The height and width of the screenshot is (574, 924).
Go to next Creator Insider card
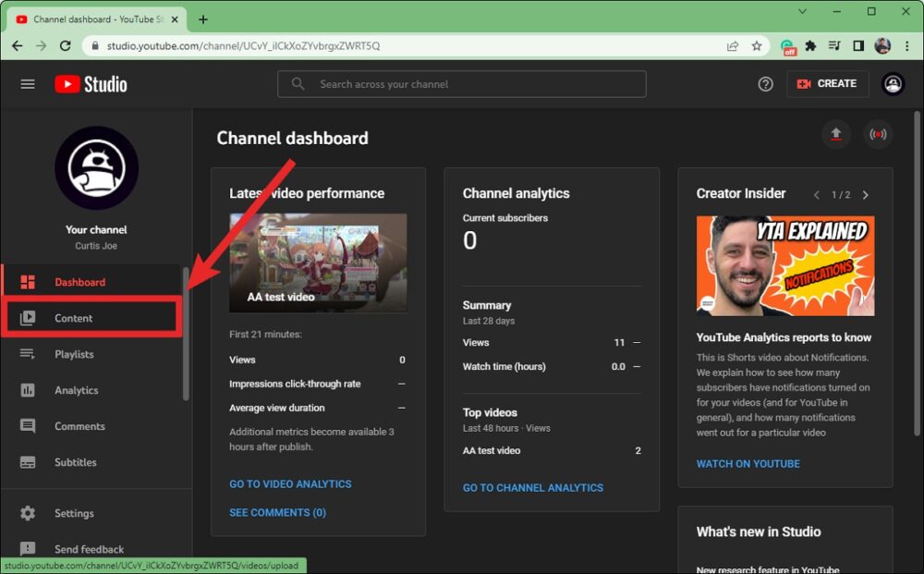tap(865, 195)
